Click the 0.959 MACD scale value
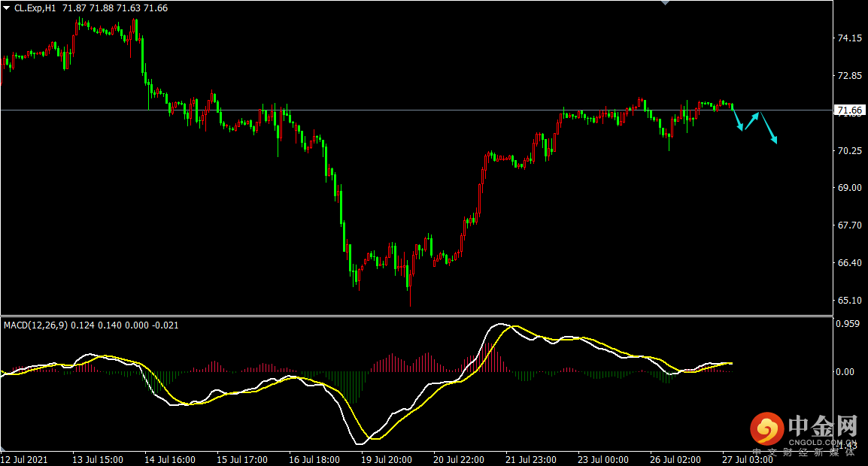 (849, 325)
